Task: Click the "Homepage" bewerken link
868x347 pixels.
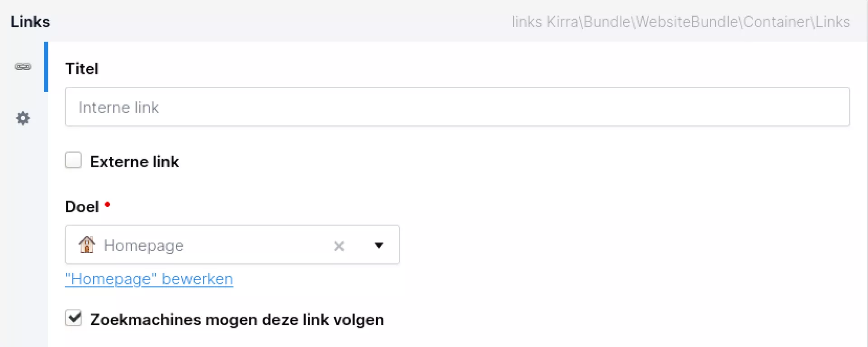Action: pos(149,279)
